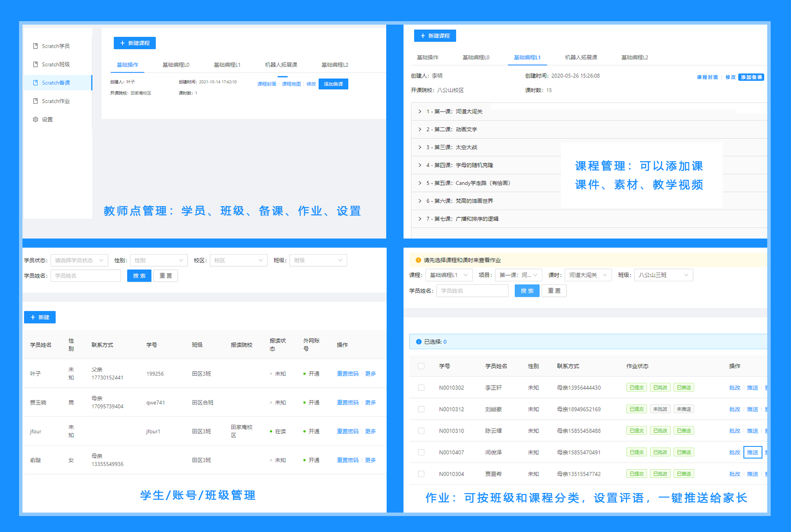Click 重置 in the homework panel

pyautogui.click(x=554, y=291)
